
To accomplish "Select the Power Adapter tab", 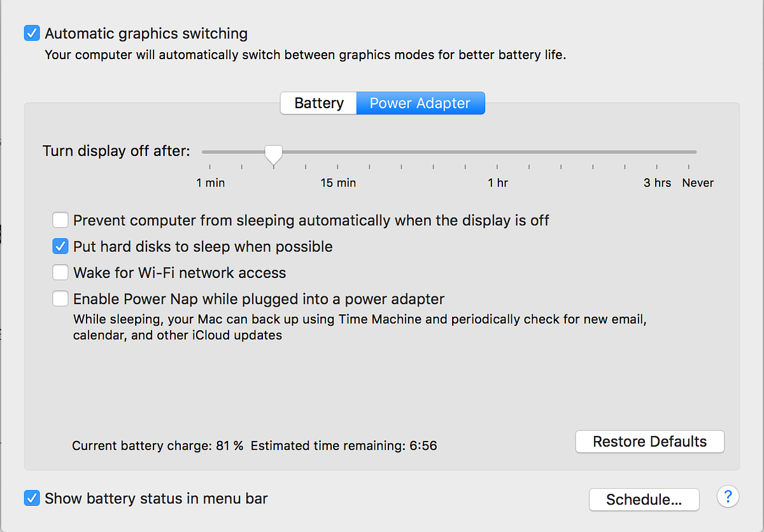I will [420, 102].
